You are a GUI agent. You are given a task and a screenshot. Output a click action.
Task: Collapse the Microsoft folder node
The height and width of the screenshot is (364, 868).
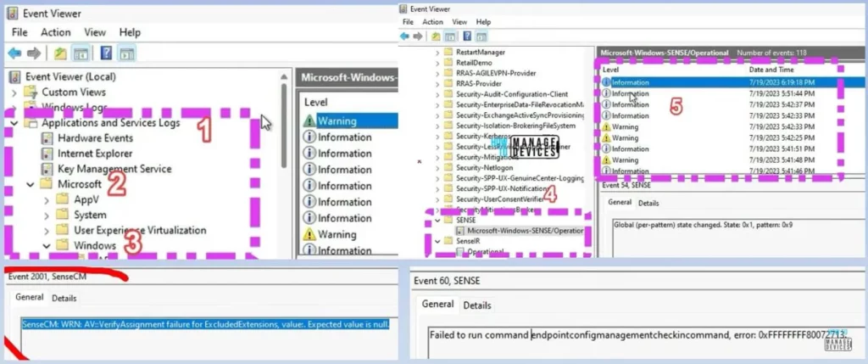[31, 184]
